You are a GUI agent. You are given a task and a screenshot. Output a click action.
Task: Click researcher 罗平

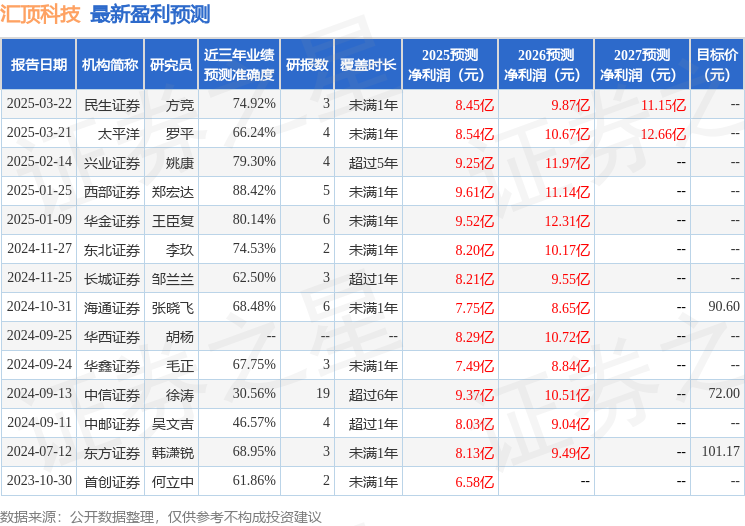click(x=180, y=134)
